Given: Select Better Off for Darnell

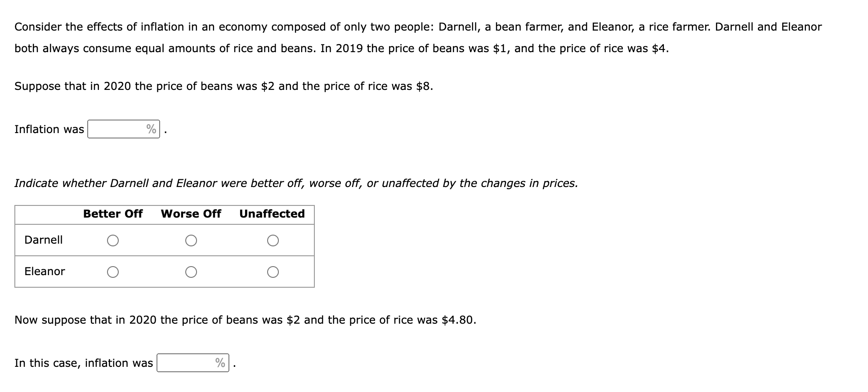Looking at the screenshot, I should 113,241.
